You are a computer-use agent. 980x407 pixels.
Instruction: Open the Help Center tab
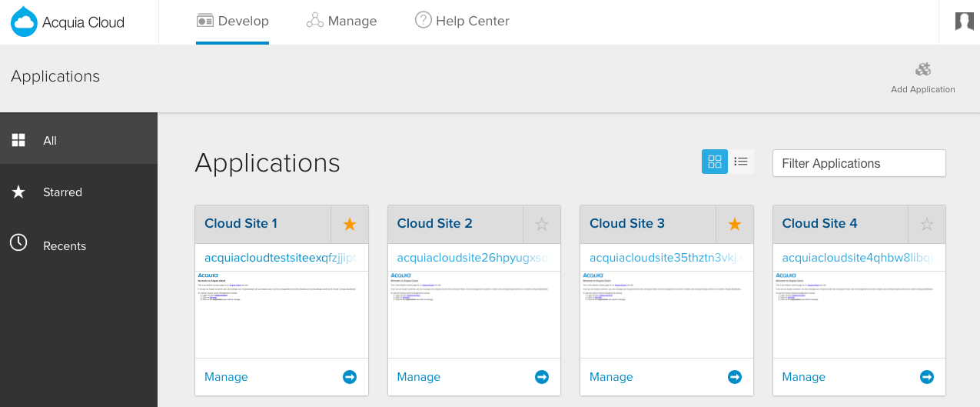click(x=462, y=22)
